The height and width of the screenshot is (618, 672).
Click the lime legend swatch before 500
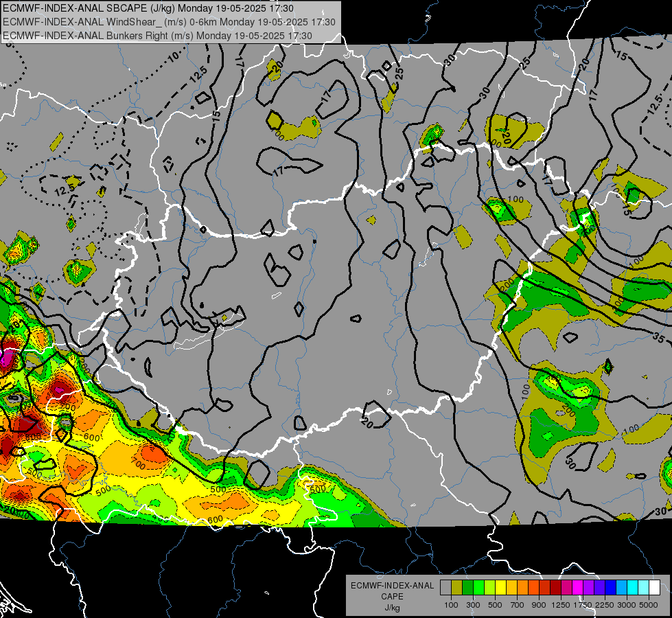pos(490,588)
